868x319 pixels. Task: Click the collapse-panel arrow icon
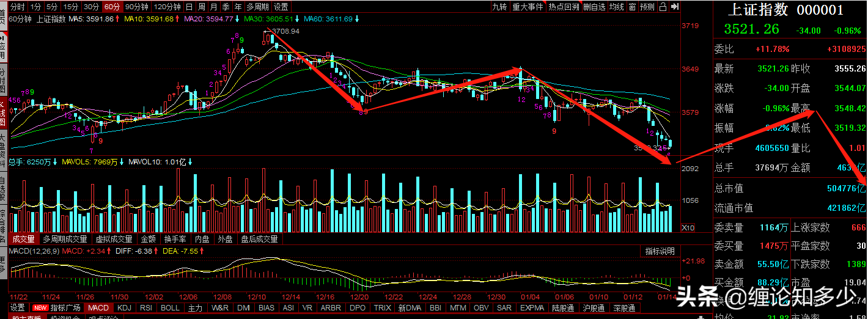675,7
